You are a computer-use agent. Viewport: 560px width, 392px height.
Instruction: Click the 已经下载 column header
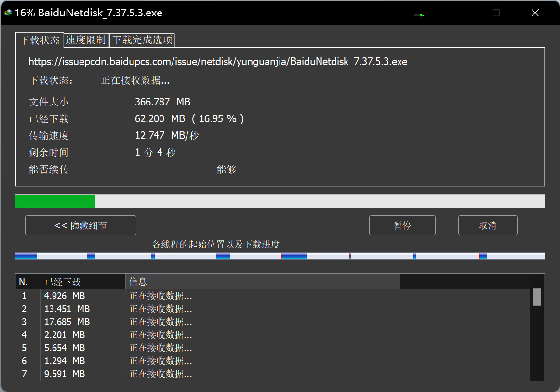point(83,282)
